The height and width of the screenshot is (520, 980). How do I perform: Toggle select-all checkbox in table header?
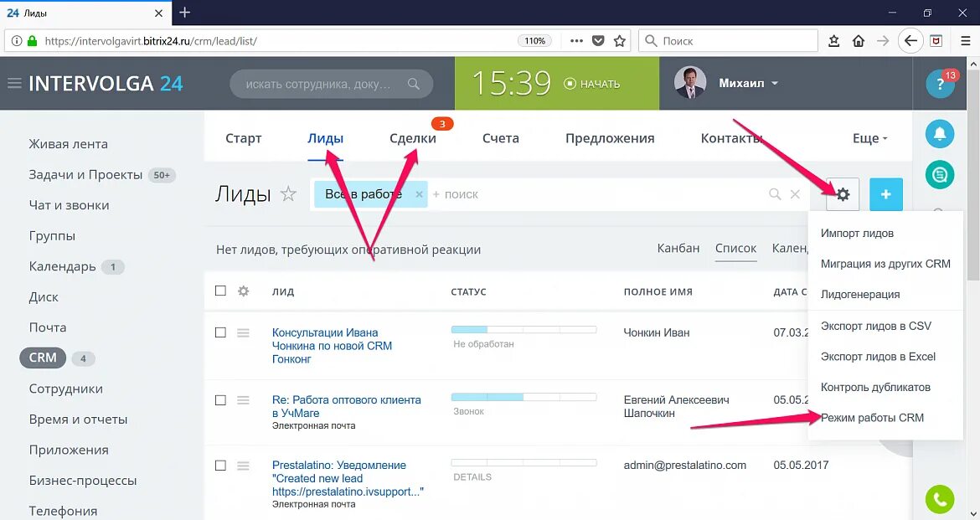[x=220, y=291]
